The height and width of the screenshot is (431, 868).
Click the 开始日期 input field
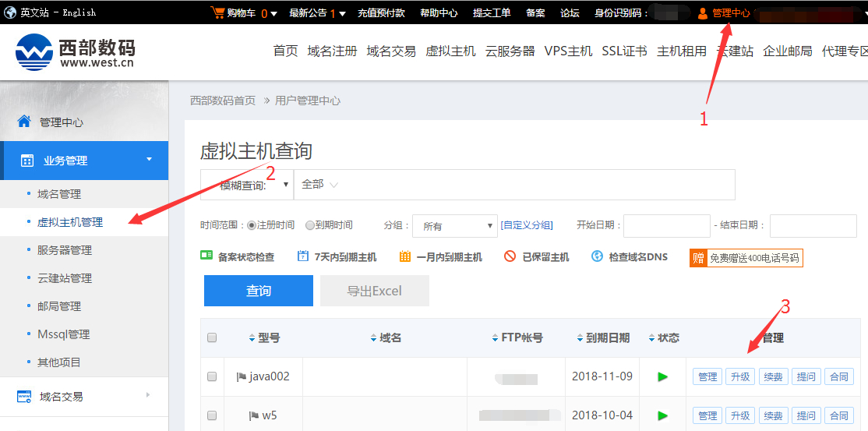point(666,226)
